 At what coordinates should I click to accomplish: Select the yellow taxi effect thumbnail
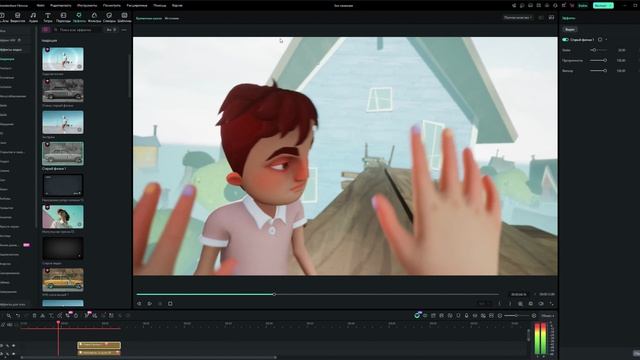tap(63, 280)
